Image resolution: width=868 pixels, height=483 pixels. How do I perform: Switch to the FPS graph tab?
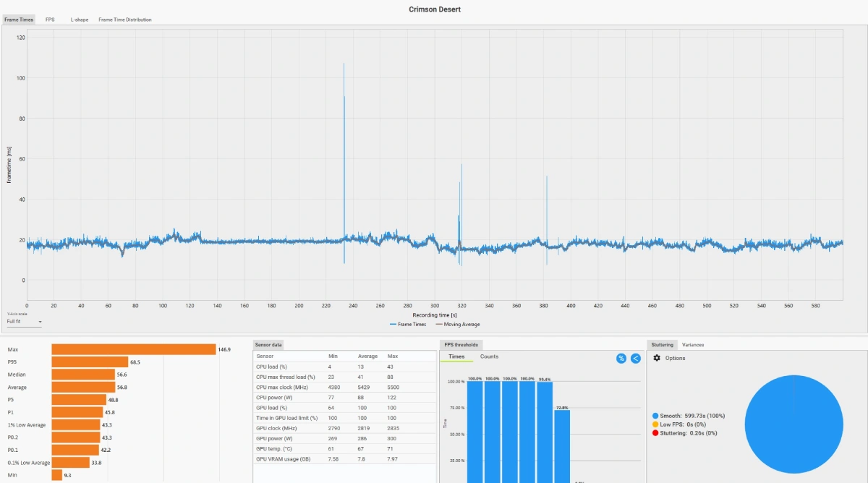coord(50,20)
